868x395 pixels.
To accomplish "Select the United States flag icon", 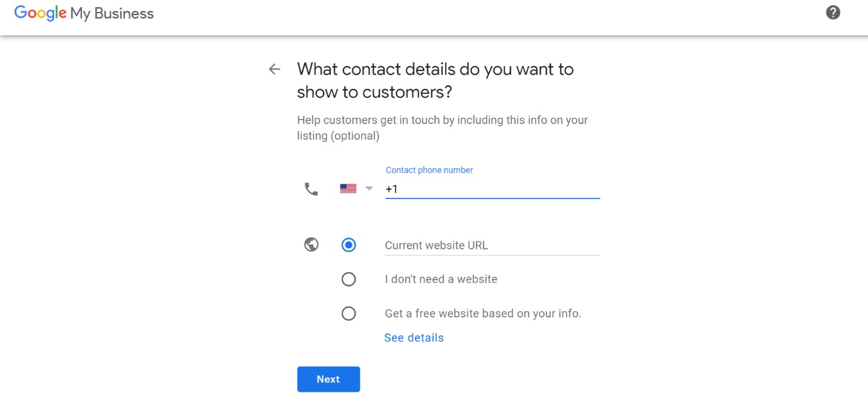I will pos(348,188).
